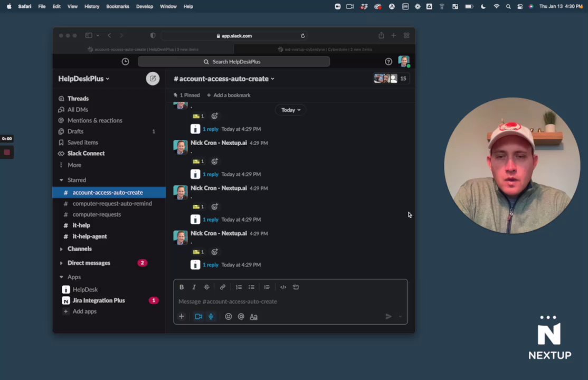This screenshot has width=588, height=380.
Task: Click the compose new message icon
Action: [x=153, y=79]
